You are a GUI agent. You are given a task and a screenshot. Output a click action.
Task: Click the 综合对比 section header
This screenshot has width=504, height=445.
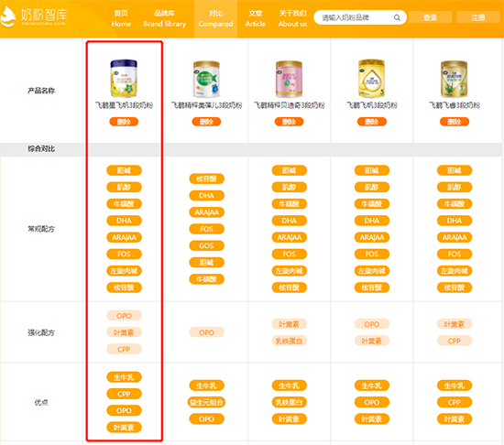[x=41, y=148]
